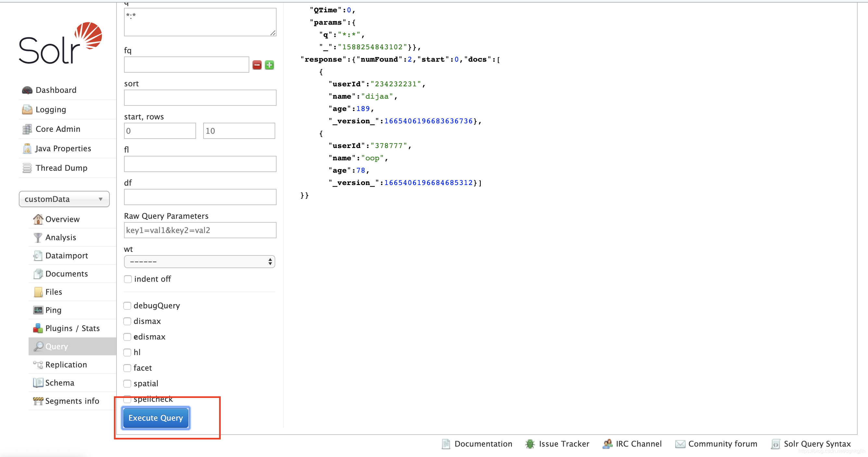The width and height of the screenshot is (868, 457).
Task: Remove fq filter with red minus icon
Action: point(257,65)
